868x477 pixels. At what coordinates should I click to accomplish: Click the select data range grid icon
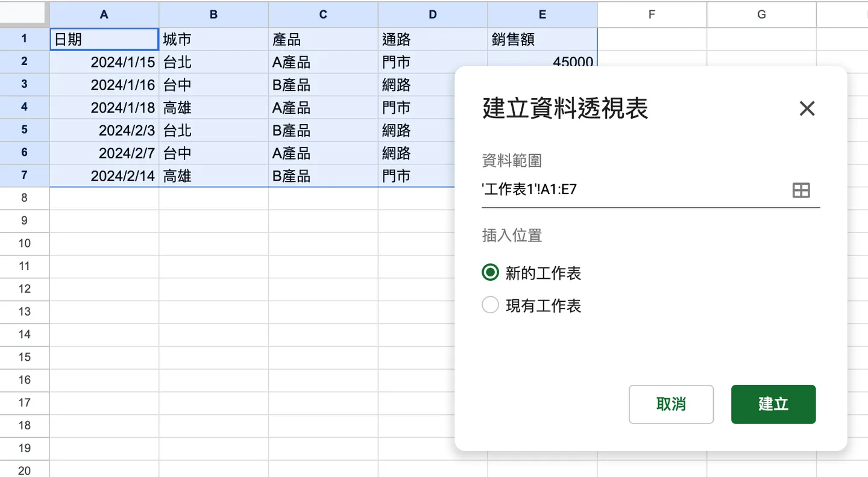click(x=800, y=190)
